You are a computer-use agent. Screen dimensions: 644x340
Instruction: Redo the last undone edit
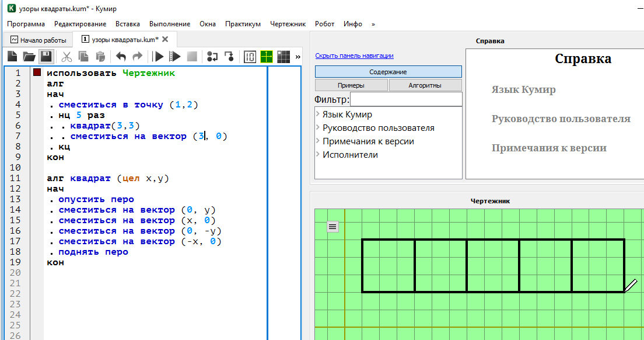(138, 56)
